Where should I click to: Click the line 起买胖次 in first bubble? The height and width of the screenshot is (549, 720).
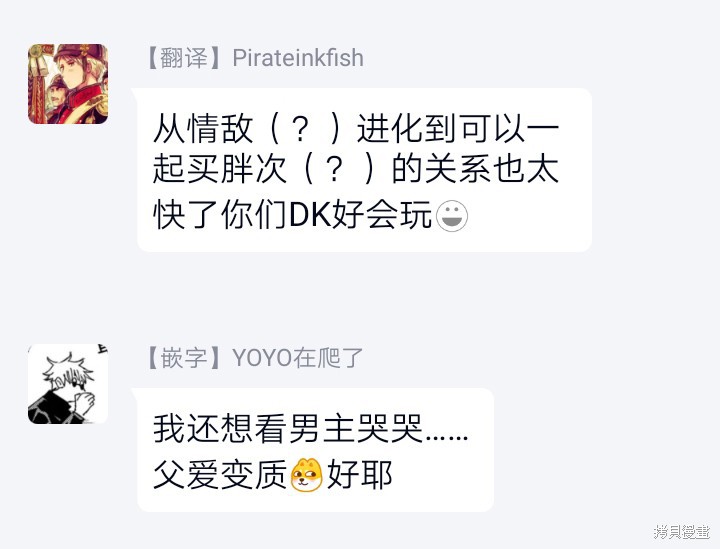click(220, 169)
